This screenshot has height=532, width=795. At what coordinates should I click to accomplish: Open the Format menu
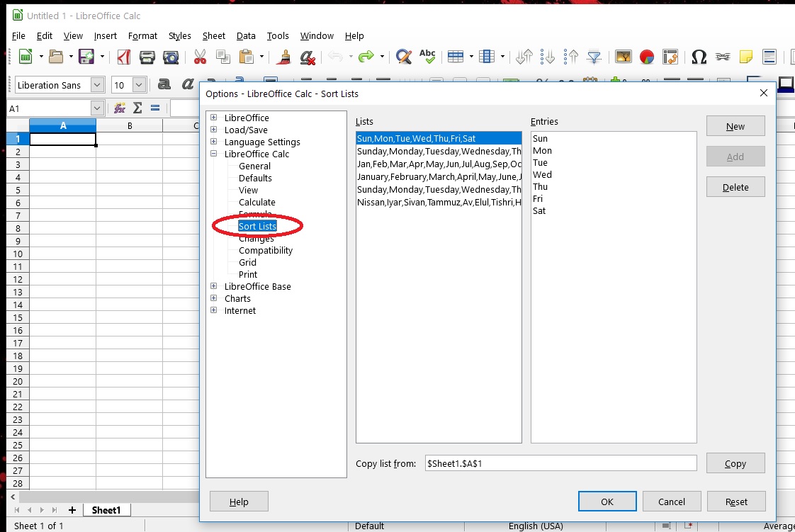(x=142, y=35)
